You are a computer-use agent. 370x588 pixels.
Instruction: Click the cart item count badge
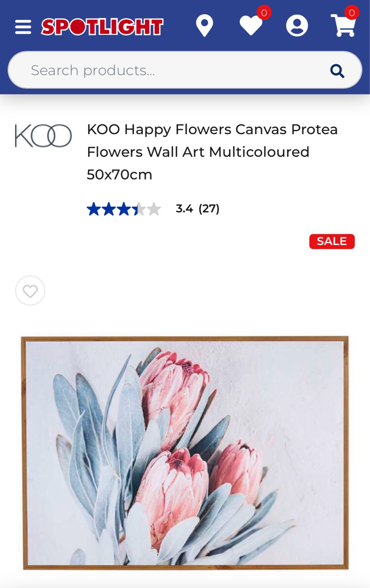351,13
